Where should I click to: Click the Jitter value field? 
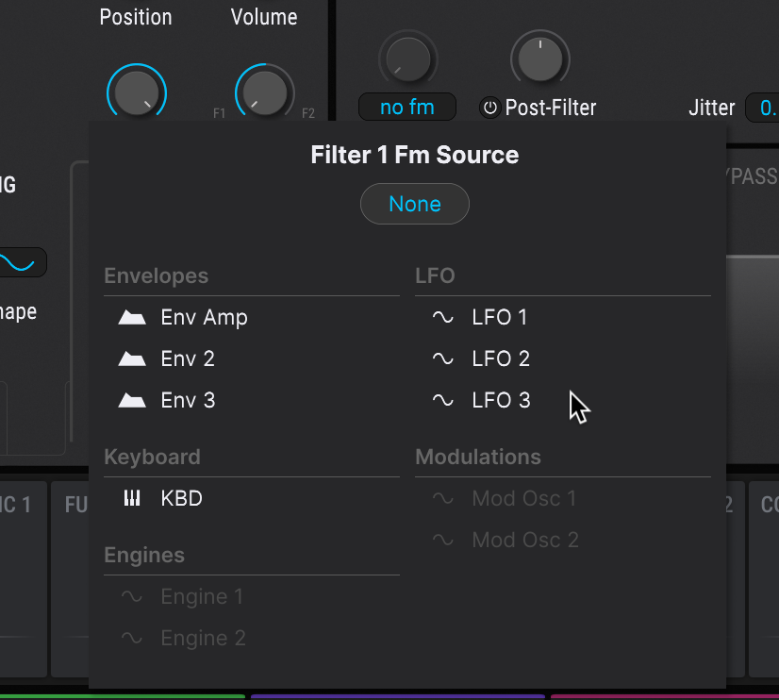point(762,108)
